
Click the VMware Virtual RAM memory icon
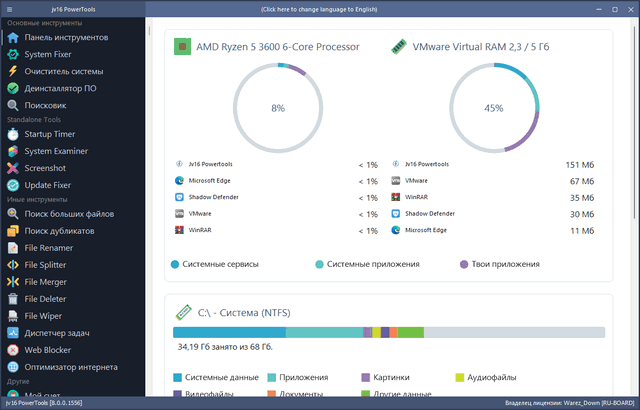(398, 47)
